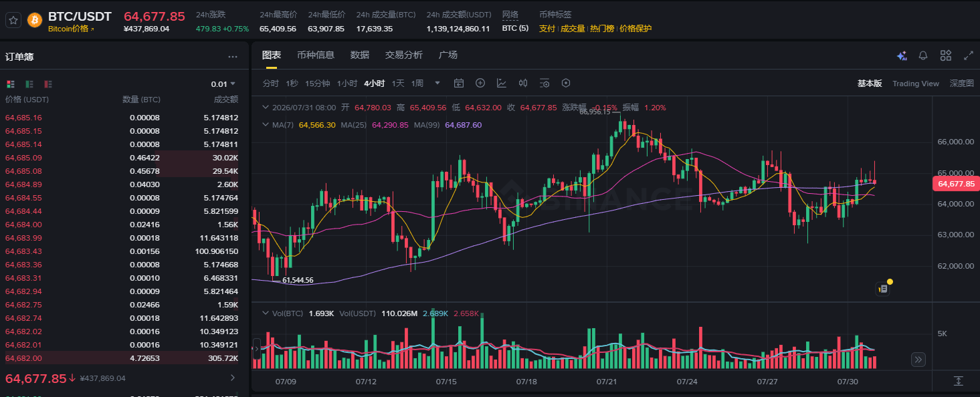980x397 pixels.
Task: Click the vertical auto-fit icon below price axis
Action: point(958,381)
